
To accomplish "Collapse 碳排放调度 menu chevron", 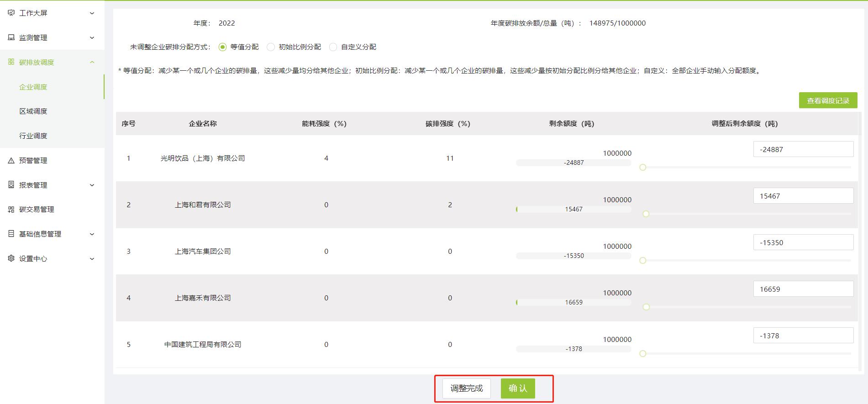I will coord(92,62).
